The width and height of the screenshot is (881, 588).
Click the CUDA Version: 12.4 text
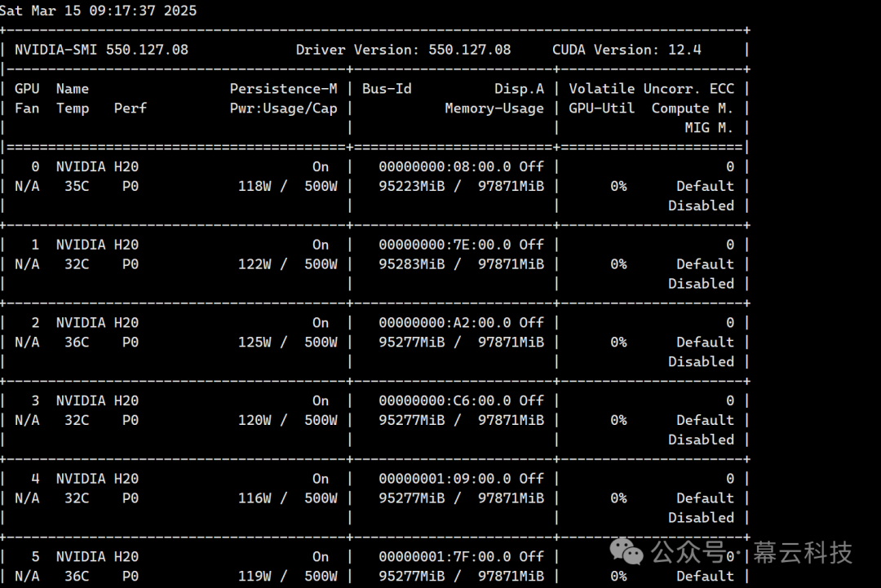[x=626, y=50]
